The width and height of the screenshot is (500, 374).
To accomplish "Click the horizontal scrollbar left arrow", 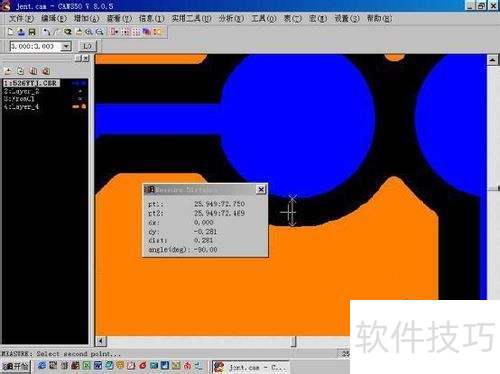I will coord(101,341).
